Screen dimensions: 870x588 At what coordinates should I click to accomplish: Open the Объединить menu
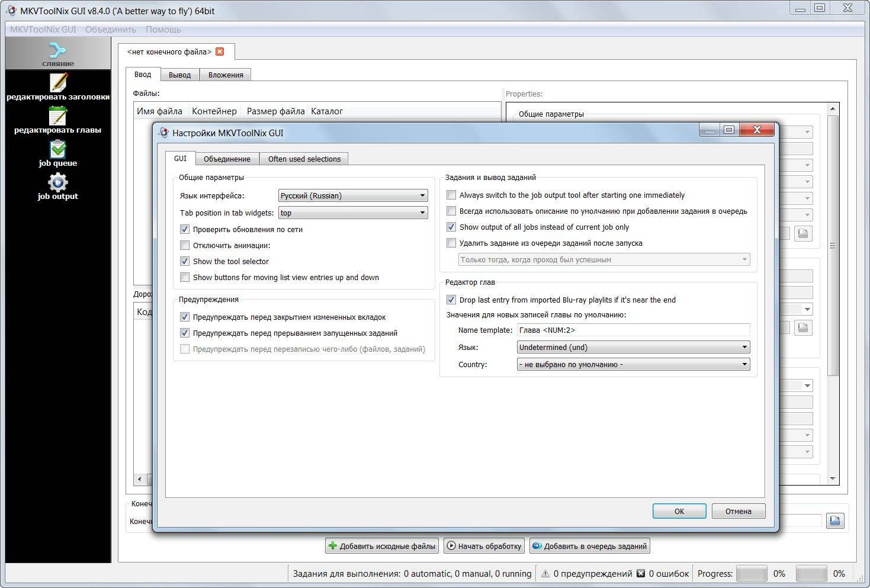tap(111, 29)
